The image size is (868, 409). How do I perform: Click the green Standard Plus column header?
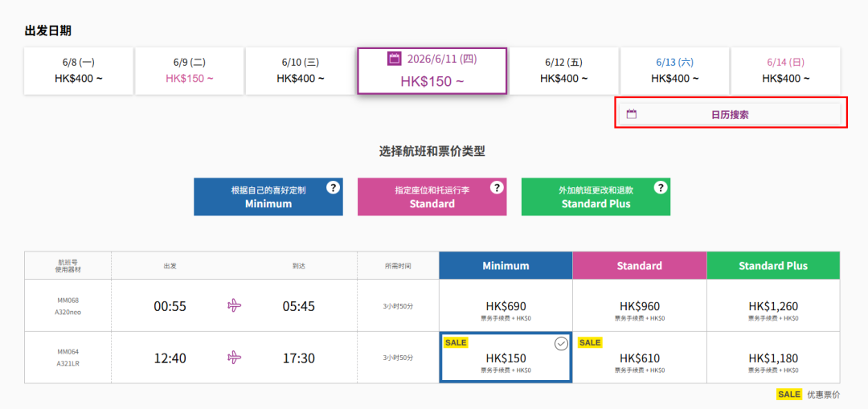coord(773,265)
